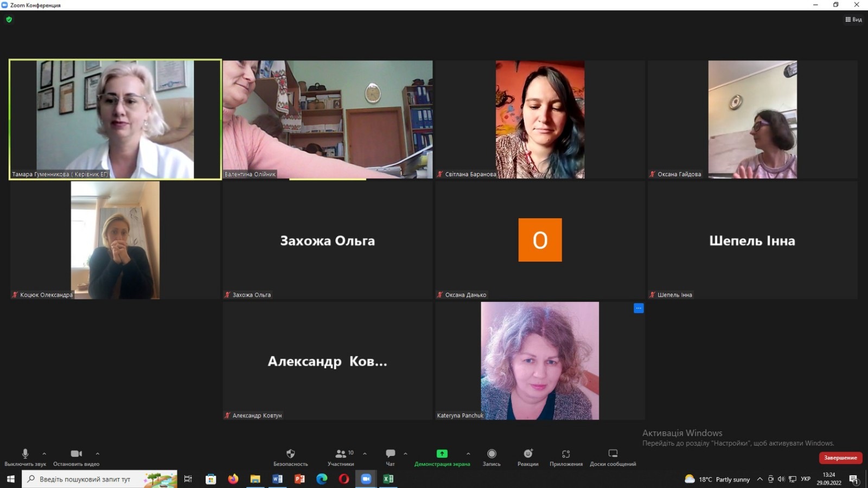Open Реакции reactions menu

[x=528, y=457]
